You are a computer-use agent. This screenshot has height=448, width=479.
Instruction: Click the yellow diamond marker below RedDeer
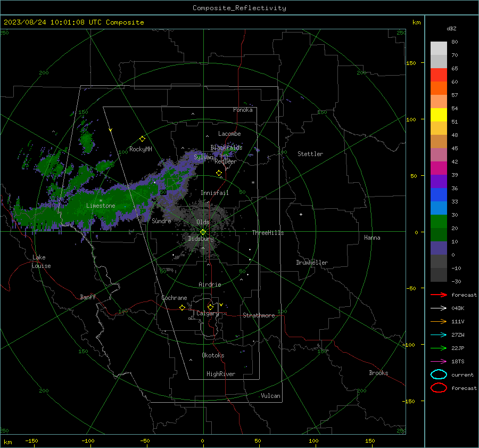[x=219, y=173]
